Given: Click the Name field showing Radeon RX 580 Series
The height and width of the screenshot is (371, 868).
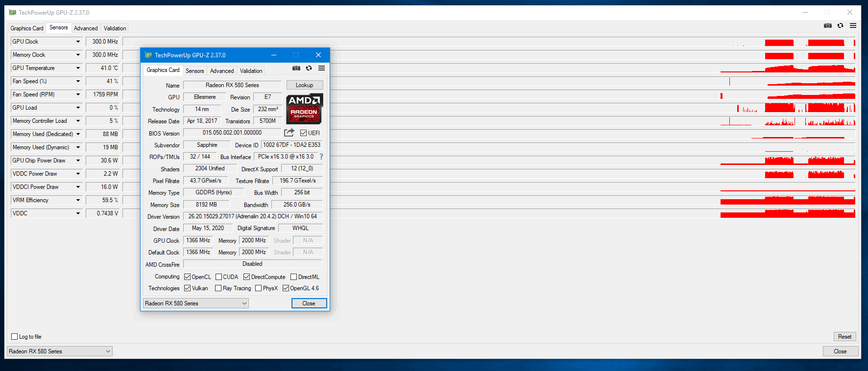Looking at the screenshot, I should tap(232, 85).
